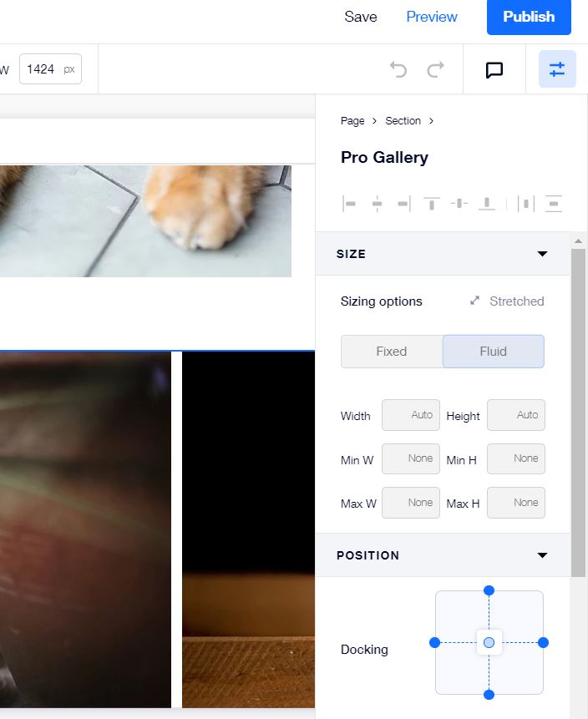Image resolution: width=588 pixels, height=719 pixels.
Task: Distribute elements horizontally icon
Action: 526,204
